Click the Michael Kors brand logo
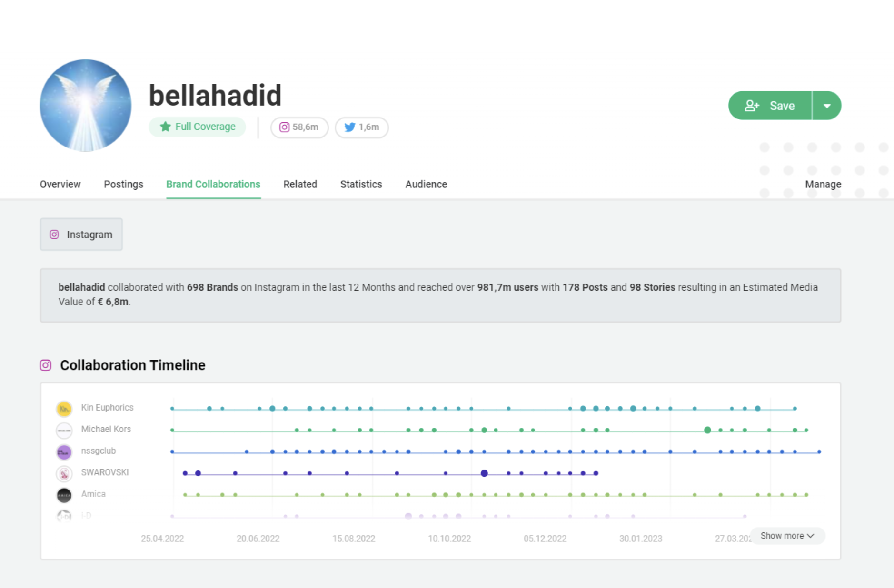The image size is (894, 588). pyautogui.click(x=64, y=430)
